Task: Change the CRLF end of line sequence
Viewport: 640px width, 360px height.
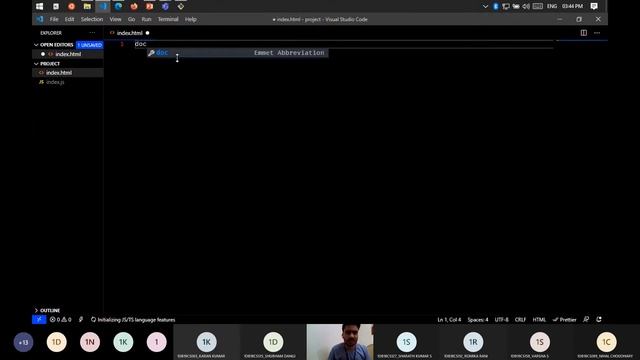Action: (520, 320)
